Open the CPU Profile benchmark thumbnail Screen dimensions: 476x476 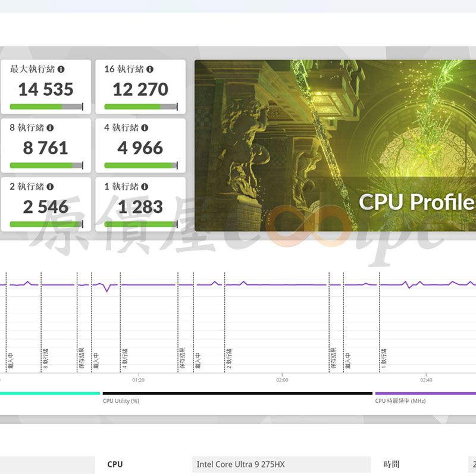click(x=335, y=146)
